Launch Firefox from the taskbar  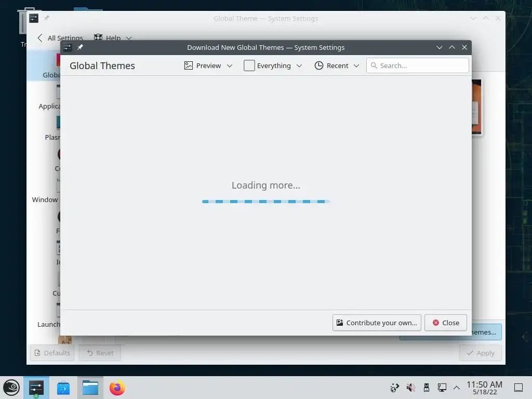[x=117, y=388]
